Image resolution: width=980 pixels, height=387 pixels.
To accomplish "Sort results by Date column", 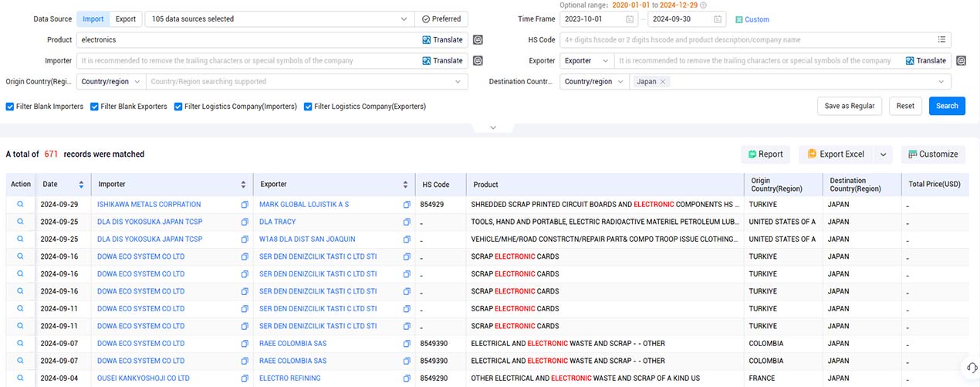I will point(81,185).
